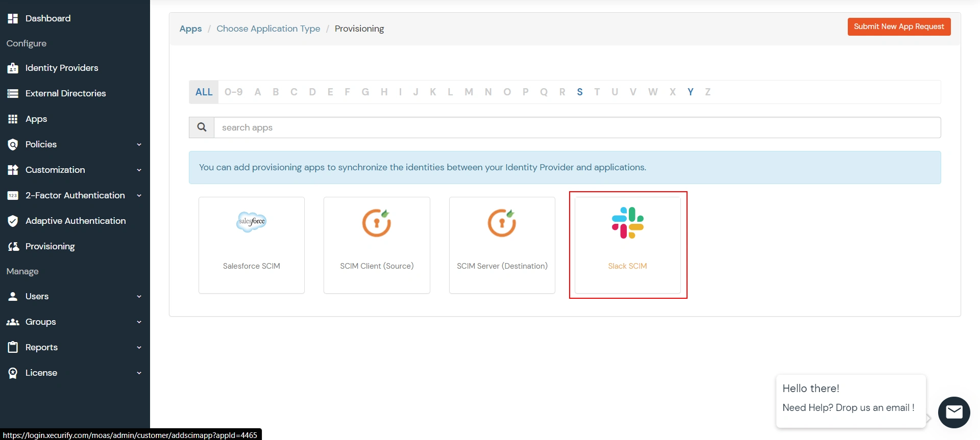Choose the Slack SCIM app label
980x440 pixels.
(628, 266)
